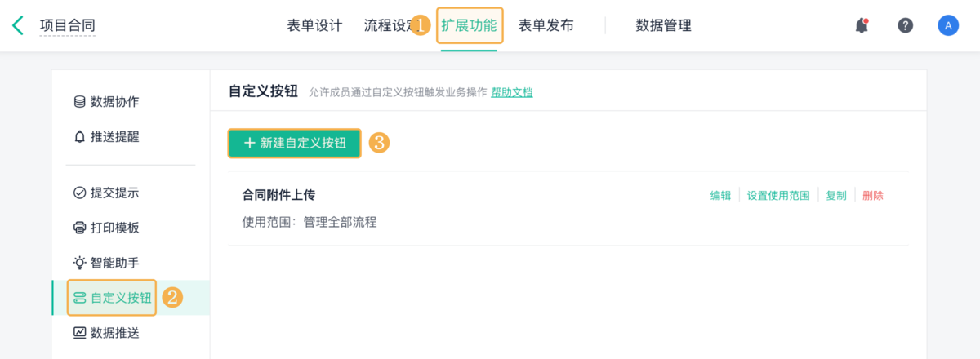
Task: Click 设置使用范围 for 合同附件上传
Action: [x=778, y=196]
